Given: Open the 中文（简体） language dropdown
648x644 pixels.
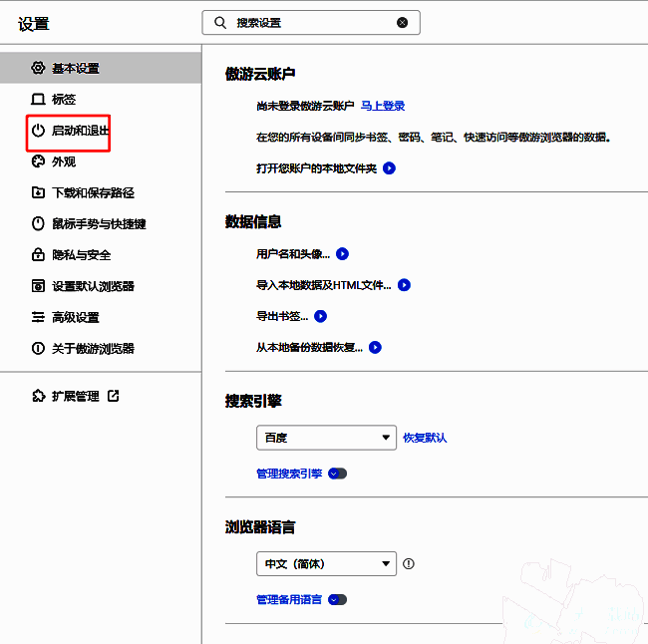Looking at the screenshot, I should click(326, 564).
